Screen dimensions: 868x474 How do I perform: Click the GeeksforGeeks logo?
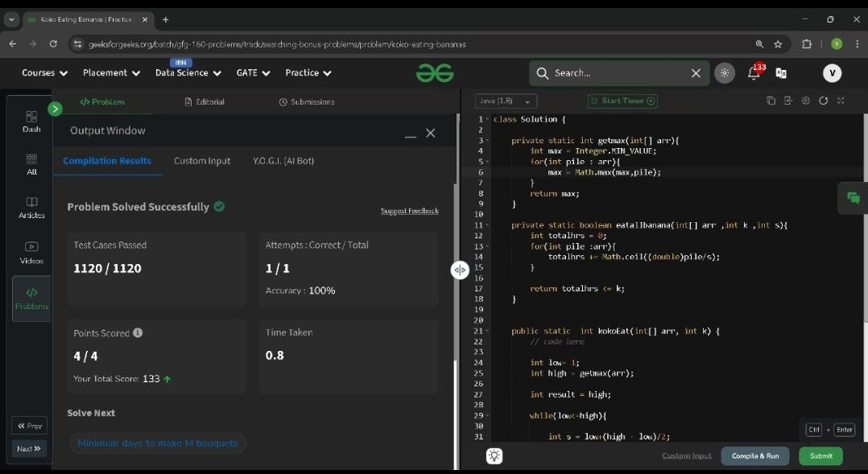click(x=435, y=73)
